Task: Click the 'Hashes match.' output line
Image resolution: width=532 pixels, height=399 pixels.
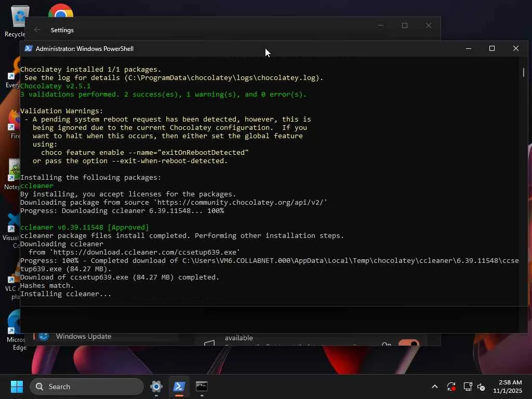Action: (x=47, y=286)
